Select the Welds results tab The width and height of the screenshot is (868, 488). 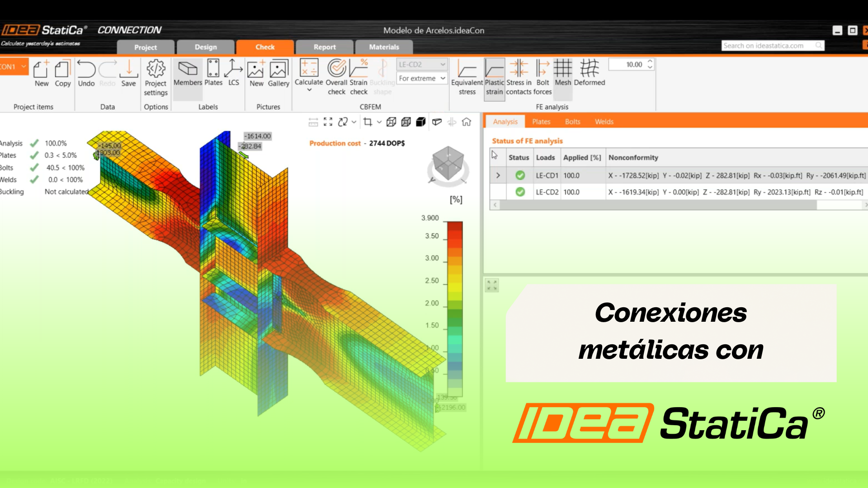604,122
